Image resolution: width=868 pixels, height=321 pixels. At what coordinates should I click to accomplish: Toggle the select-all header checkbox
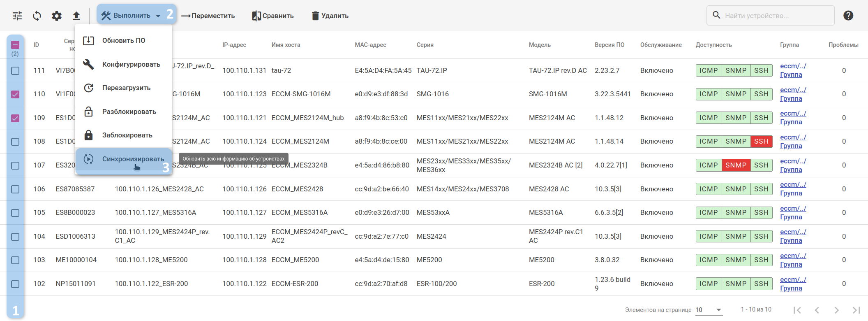click(15, 45)
